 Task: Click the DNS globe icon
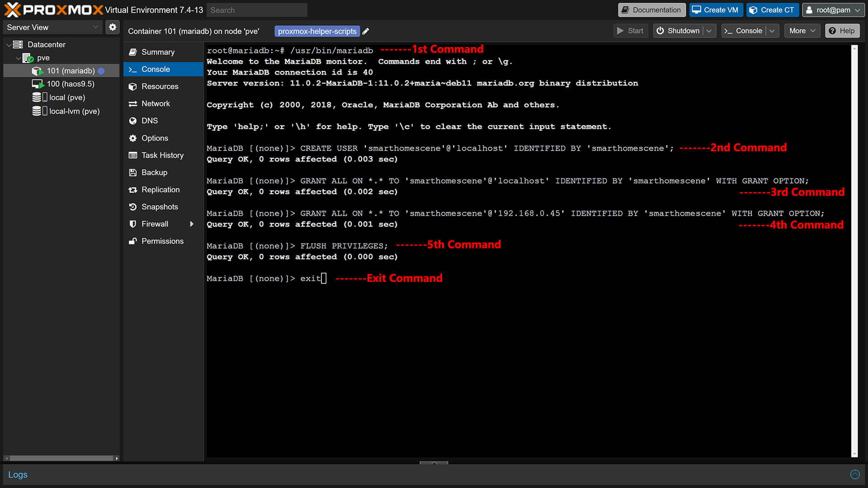pos(132,121)
